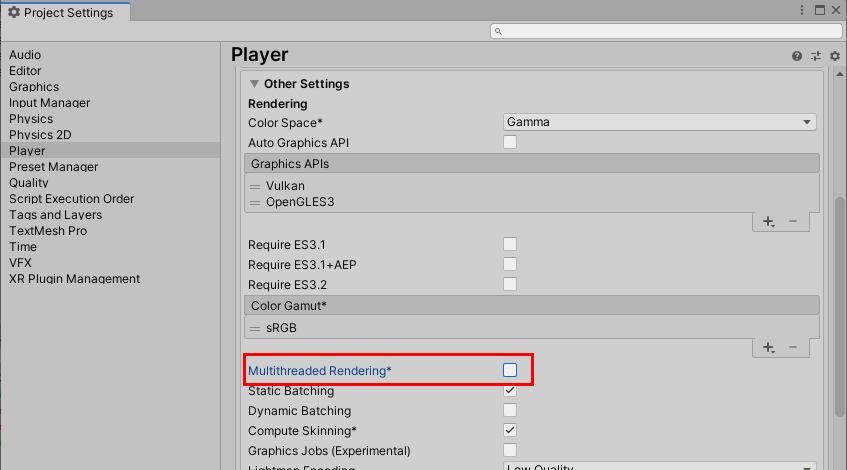The width and height of the screenshot is (847, 470).
Task: Grab the OpenGLES3 row reorder handle
Action: [x=255, y=203]
